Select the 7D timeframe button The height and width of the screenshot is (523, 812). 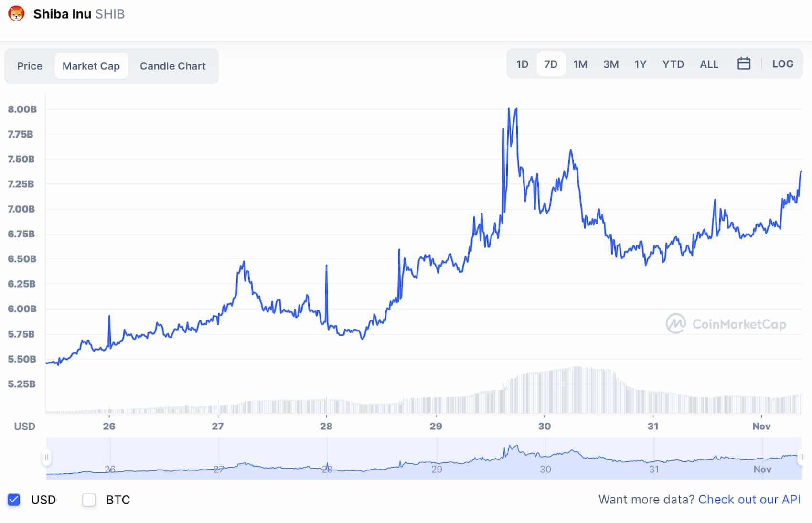551,64
